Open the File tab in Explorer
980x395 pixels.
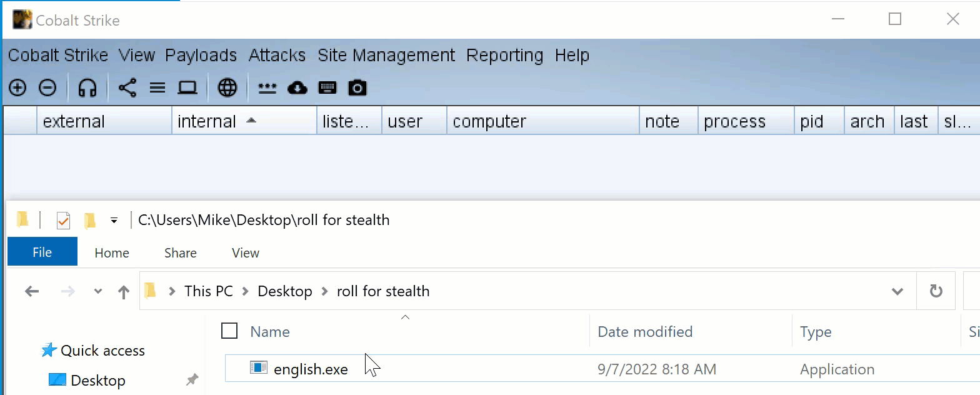(x=42, y=252)
